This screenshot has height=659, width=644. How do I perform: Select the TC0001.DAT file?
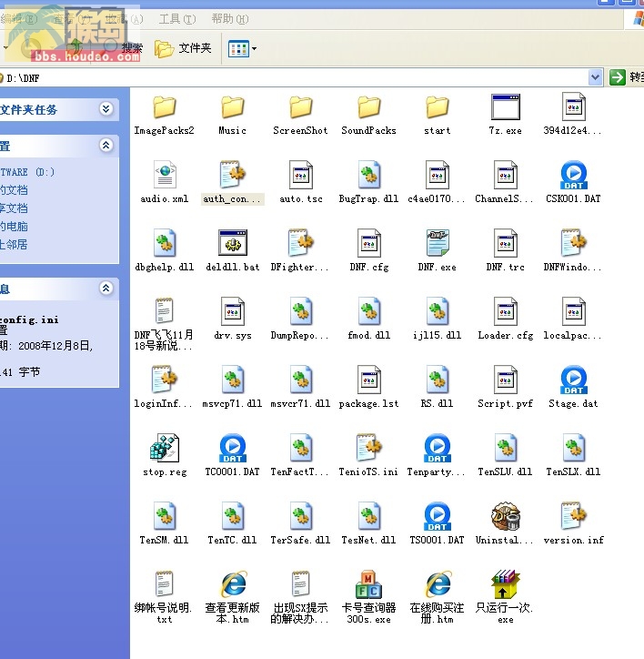click(232, 448)
